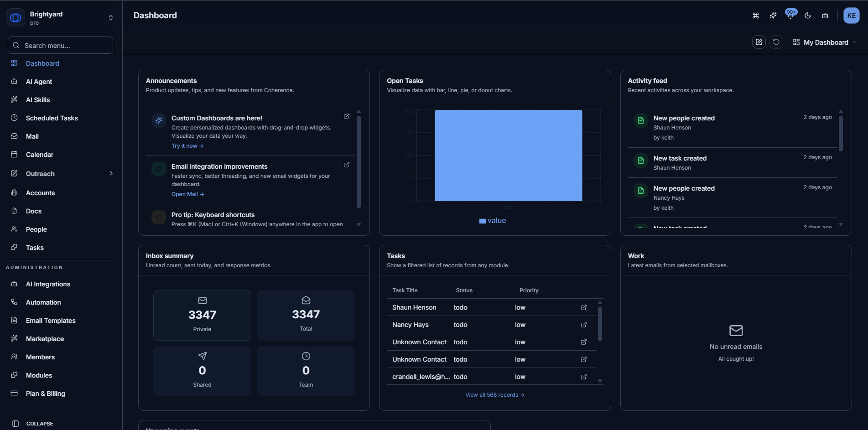
Task: Click the Calendar icon in the sidebar
Action: coord(15,154)
